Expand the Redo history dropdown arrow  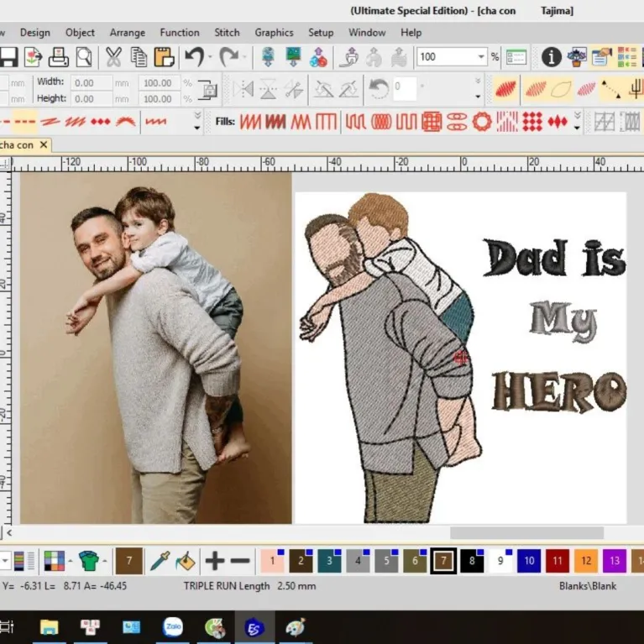click(x=245, y=57)
